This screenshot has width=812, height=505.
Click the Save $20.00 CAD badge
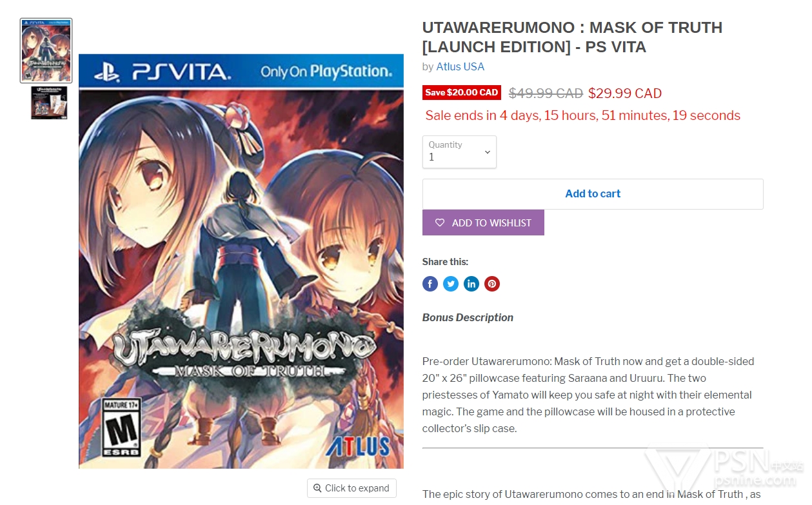tap(462, 92)
